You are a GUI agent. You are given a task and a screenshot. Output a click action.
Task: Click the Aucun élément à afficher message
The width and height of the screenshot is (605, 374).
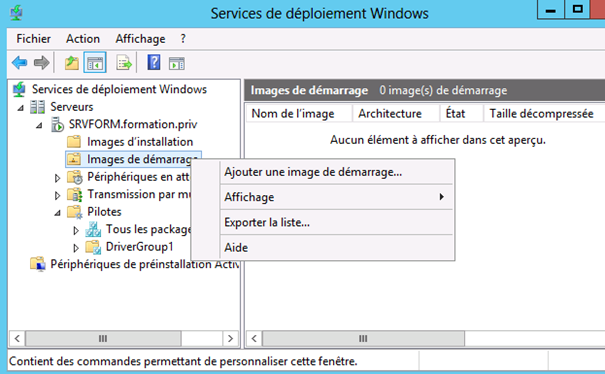438,140
